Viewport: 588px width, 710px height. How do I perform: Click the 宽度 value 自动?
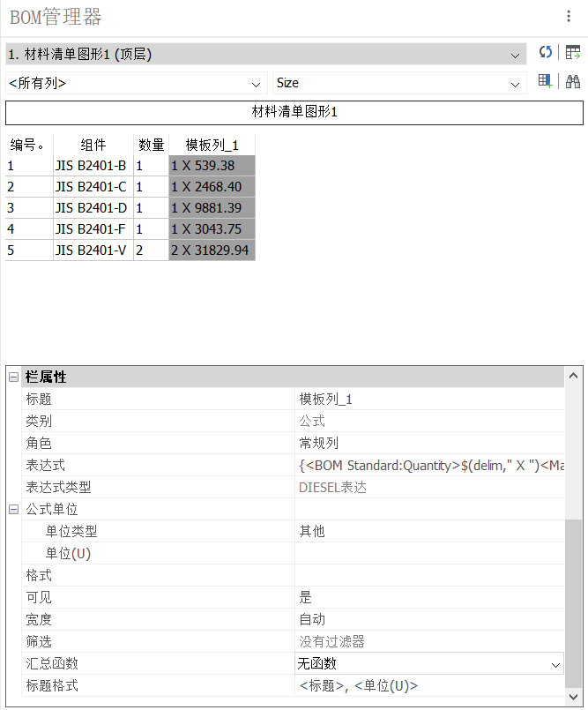(429, 620)
